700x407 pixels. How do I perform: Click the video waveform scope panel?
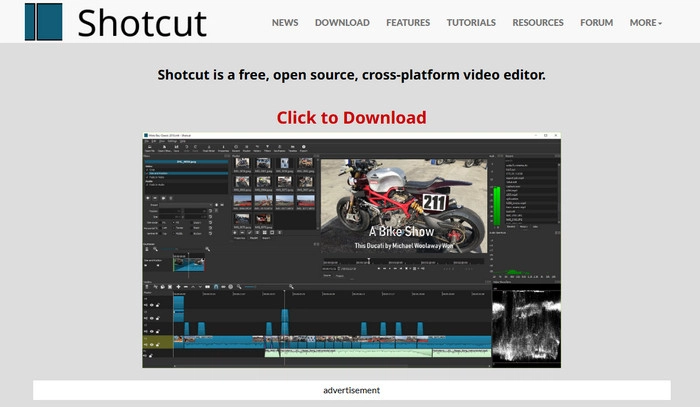click(526, 326)
